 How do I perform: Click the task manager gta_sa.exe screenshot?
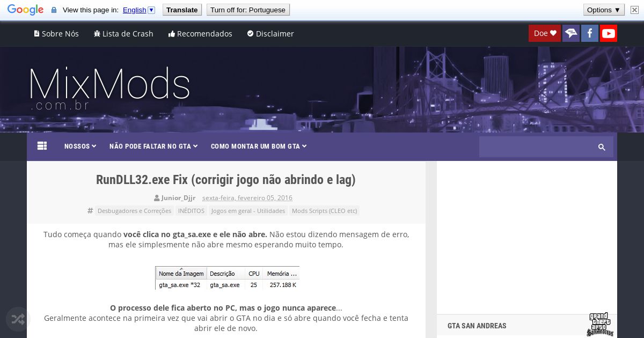tap(228, 278)
